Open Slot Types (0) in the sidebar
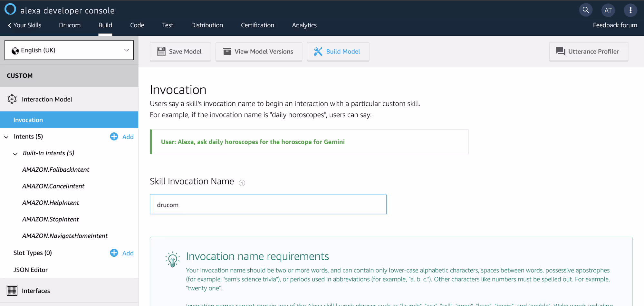This screenshot has height=306, width=644. tap(33, 253)
